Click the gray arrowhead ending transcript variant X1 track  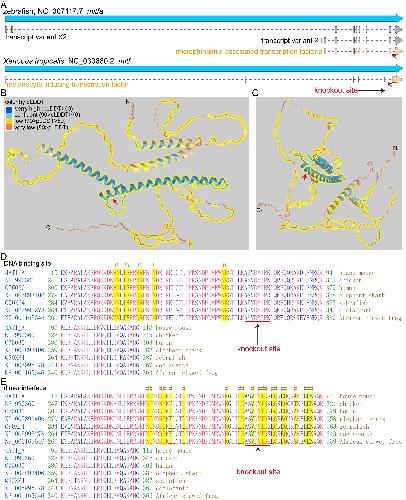[399, 41]
